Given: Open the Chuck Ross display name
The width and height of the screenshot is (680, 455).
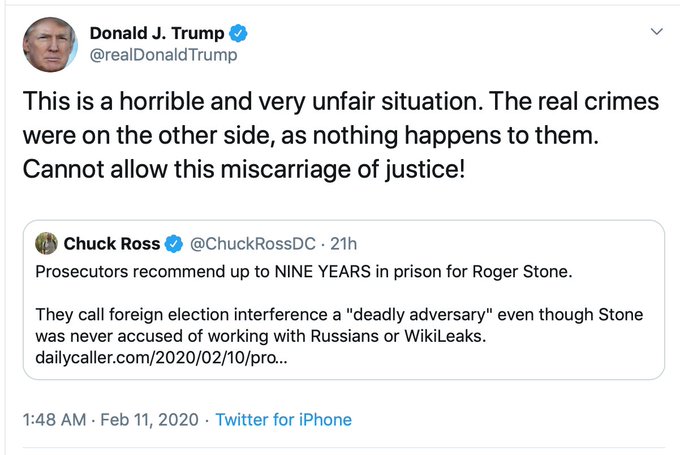Looking at the screenshot, I should click(x=112, y=244).
